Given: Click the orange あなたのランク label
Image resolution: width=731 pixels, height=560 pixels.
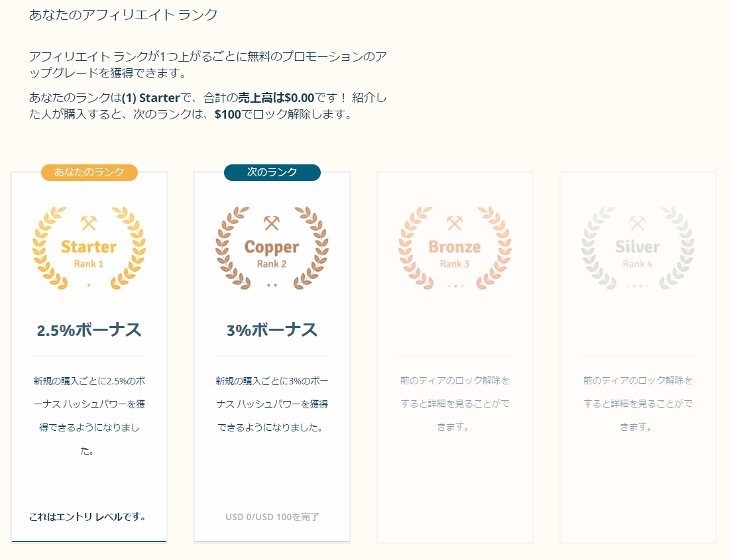Looking at the screenshot, I should (89, 172).
